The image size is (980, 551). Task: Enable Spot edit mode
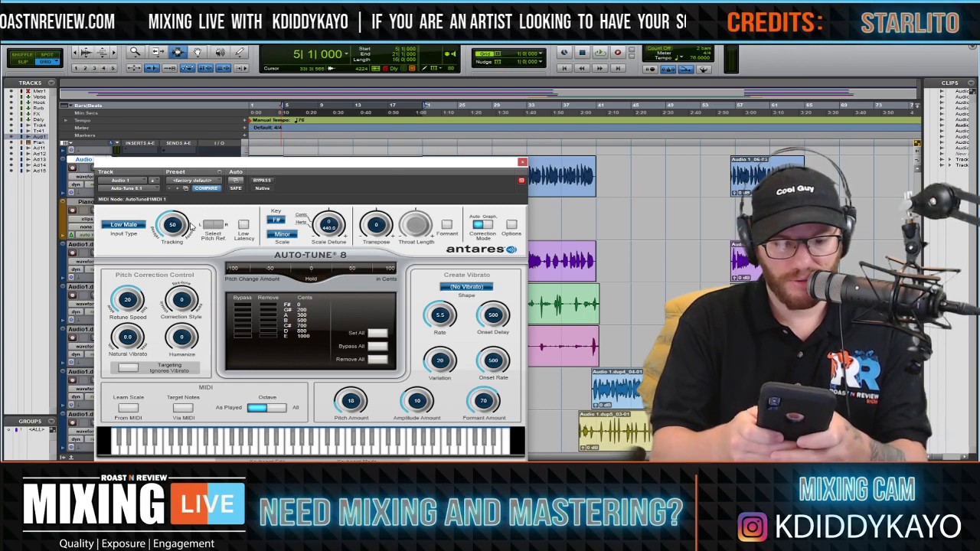[x=47, y=54]
